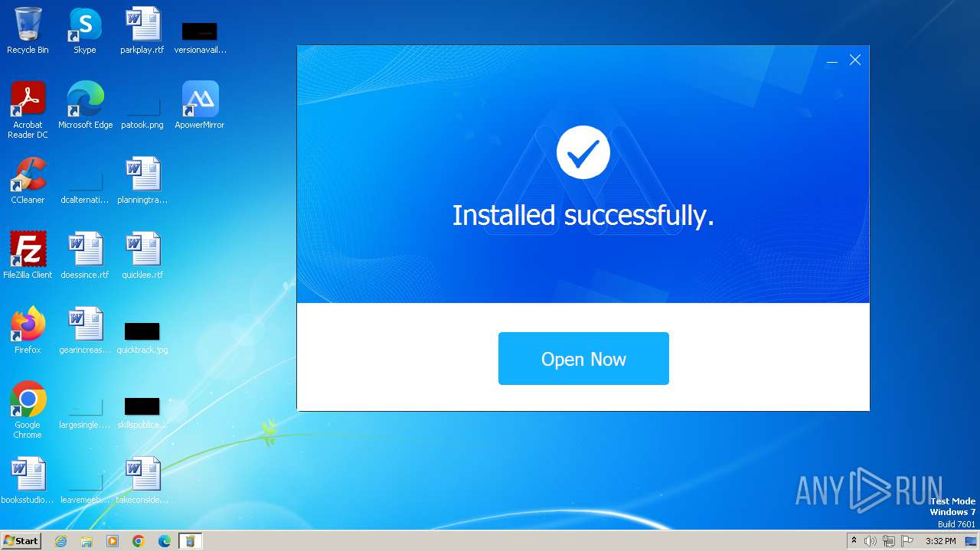Open Edge from the taskbar
Screen dimensions: 980x551
165,541
